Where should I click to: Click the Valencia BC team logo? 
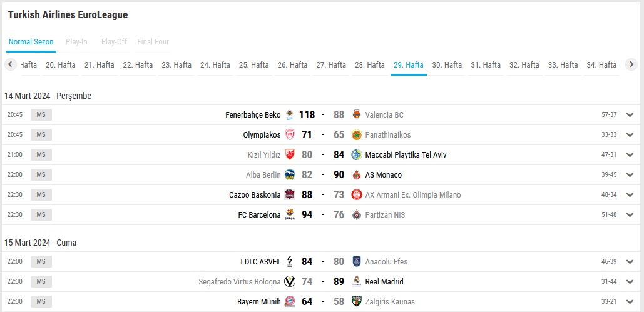tap(357, 114)
